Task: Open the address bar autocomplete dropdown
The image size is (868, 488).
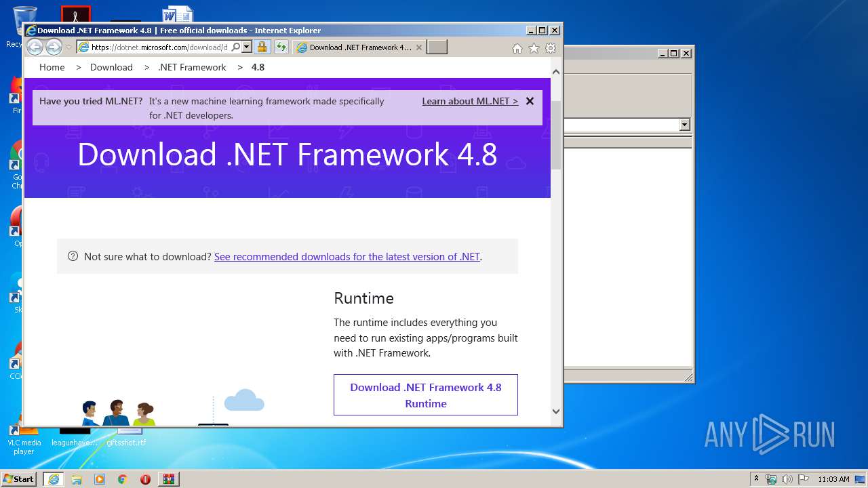Action: (x=247, y=47)
